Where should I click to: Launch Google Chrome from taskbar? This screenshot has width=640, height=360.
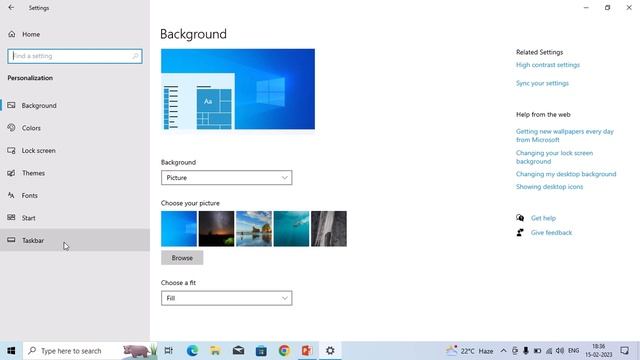(284, 351)
